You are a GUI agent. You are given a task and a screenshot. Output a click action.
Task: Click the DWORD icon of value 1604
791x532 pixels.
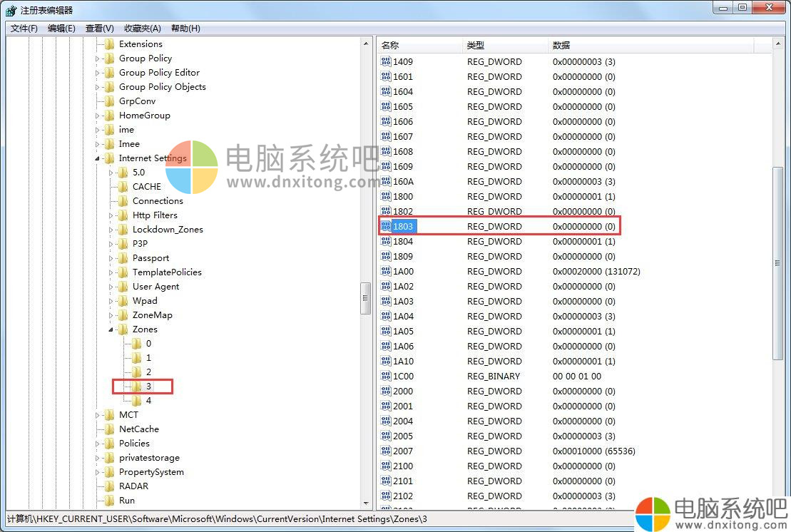(386, 91)
